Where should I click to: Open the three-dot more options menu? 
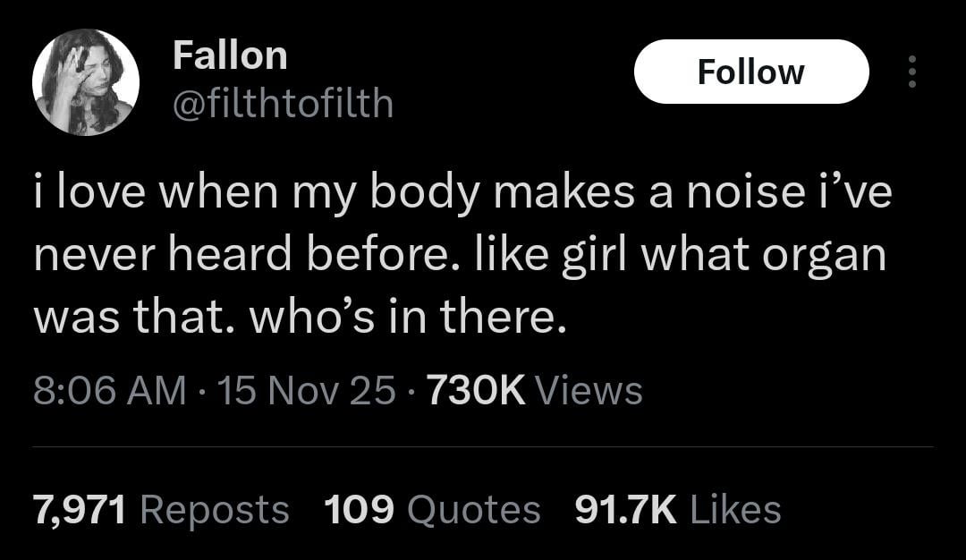point(911,72)
